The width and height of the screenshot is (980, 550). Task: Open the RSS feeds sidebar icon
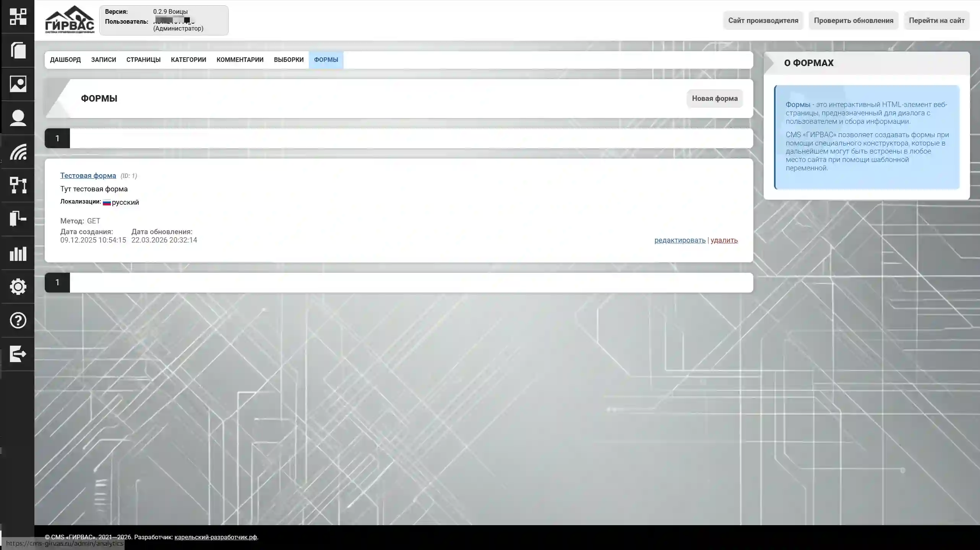(x=18, y=152)
